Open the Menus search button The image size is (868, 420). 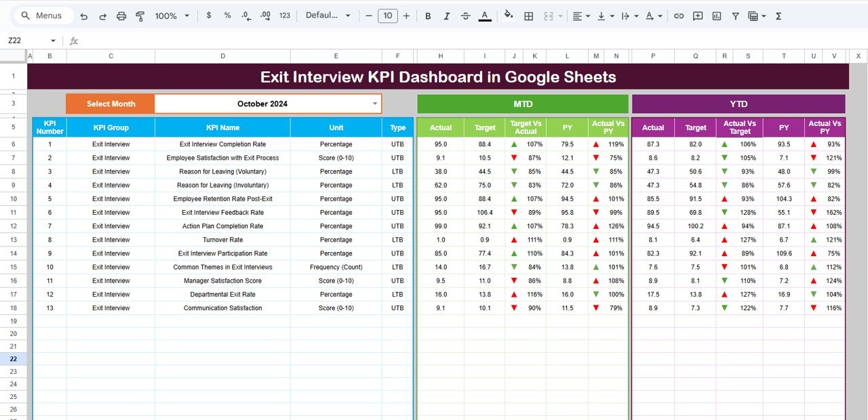(x=43, y=15)
